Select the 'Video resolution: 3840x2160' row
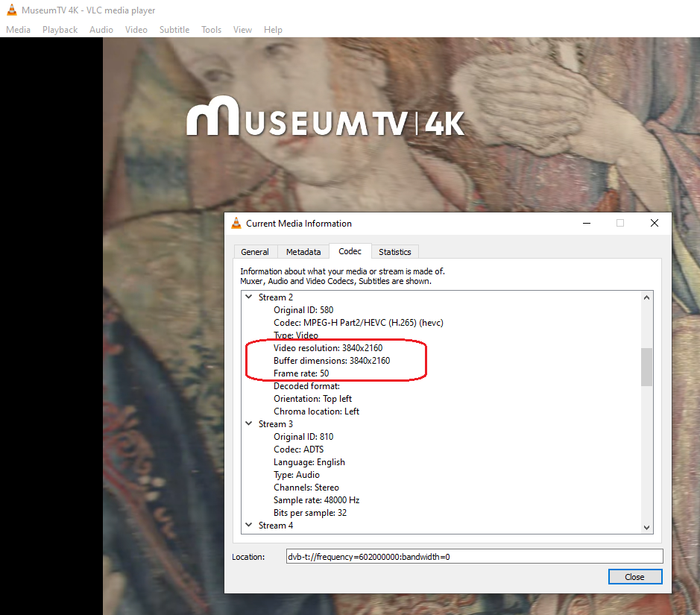Image resolution: width=700 pixels, height=615 pixels. click(328, 347)
